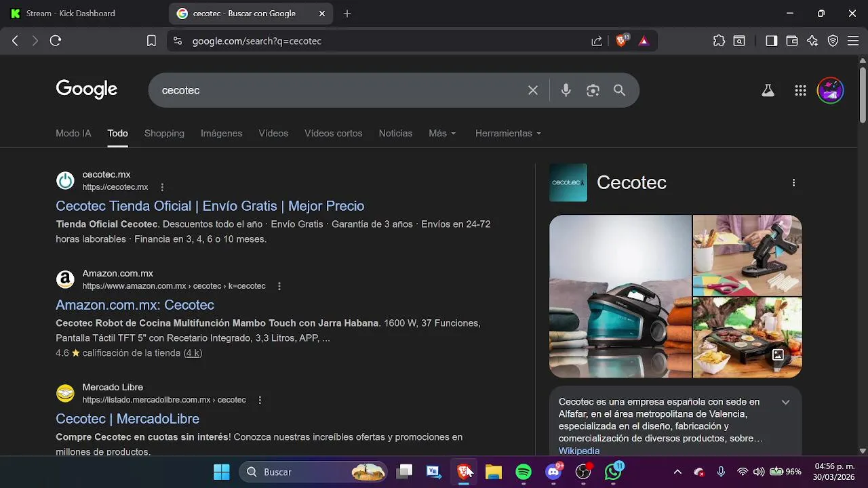Open more options for Mercado Libre result
This screenshot has width=868, height=488.
pyautogui.click(x=259, y=400)
